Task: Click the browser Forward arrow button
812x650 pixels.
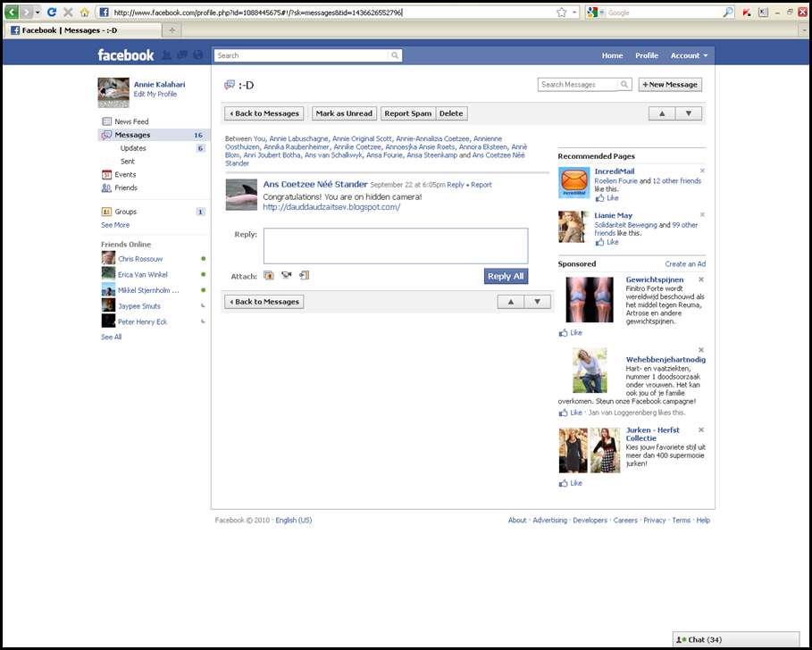Action: (x=26, y=12)
